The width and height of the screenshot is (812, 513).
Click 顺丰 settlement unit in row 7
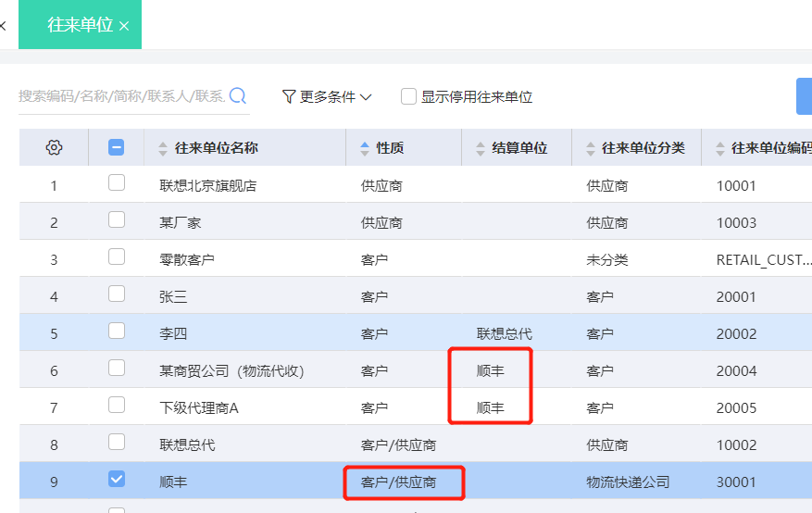click(x=490, y=408)
